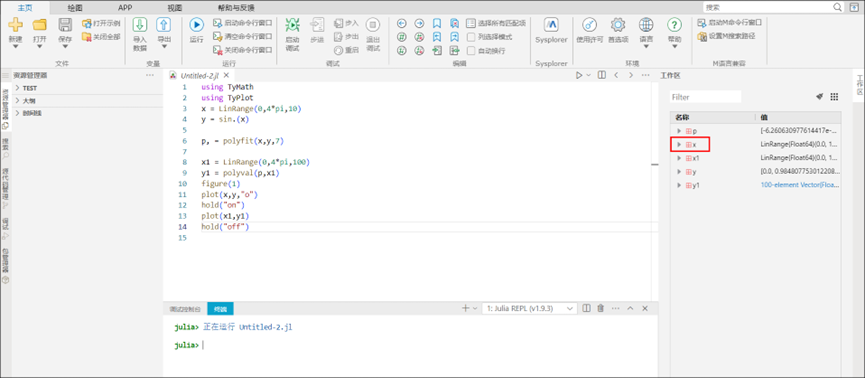865x378 pixels.
Task: Save using the 保存 floppy disk icon
Action: pos(65,25)
